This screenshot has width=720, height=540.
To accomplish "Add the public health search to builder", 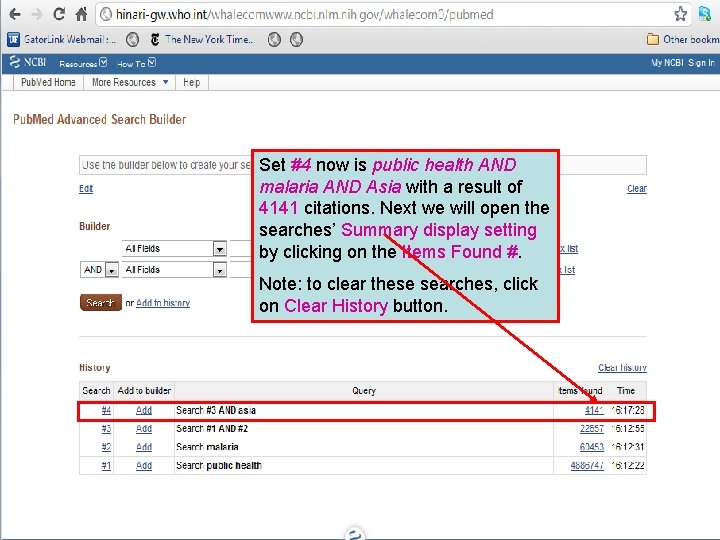I will coord(144,465).
